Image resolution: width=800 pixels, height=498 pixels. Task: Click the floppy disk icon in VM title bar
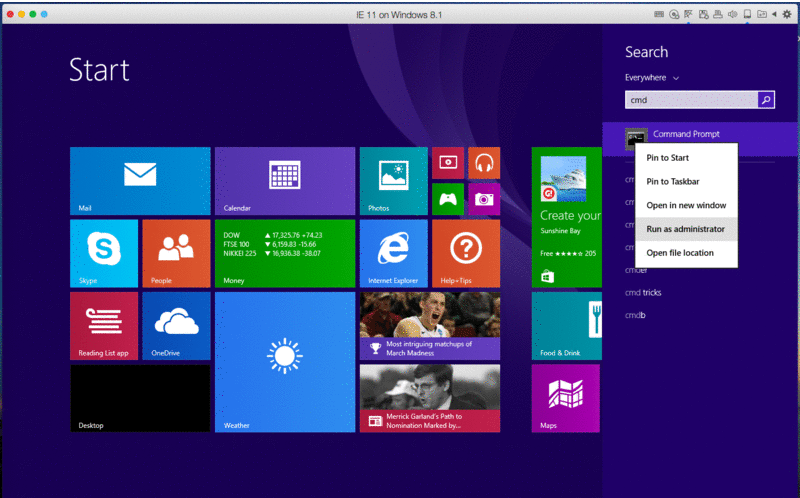click(704, 14)
